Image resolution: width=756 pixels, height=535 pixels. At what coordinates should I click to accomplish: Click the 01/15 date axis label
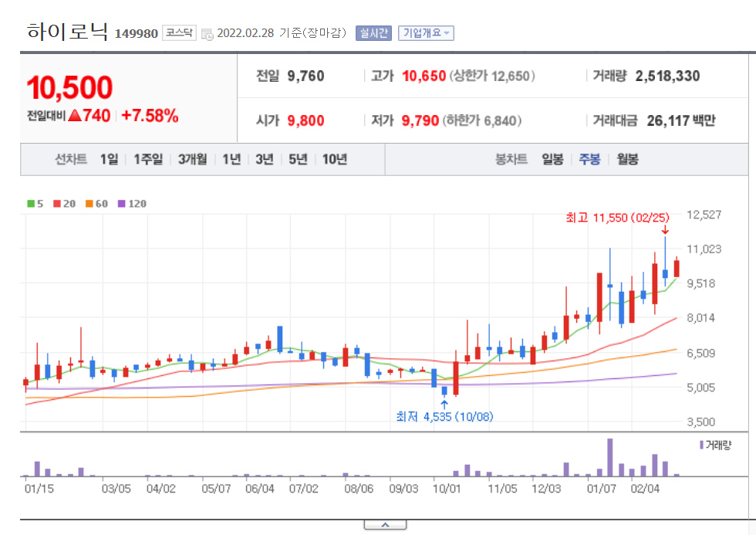pyautogui.click(x=39, y=489)
